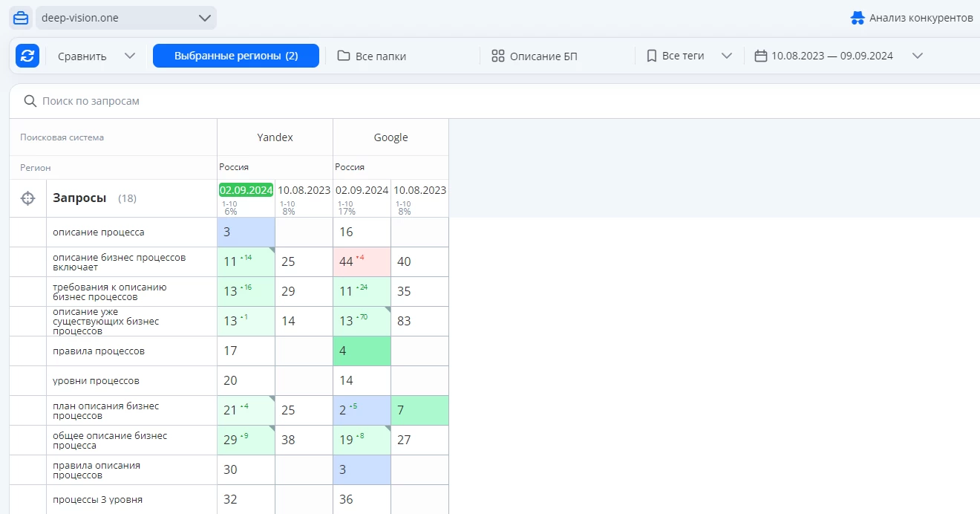Image resolution: width=980 pixels, height=514 pixels.
Task: Expand the date range dropdown chevron
Action: point(918,56)
